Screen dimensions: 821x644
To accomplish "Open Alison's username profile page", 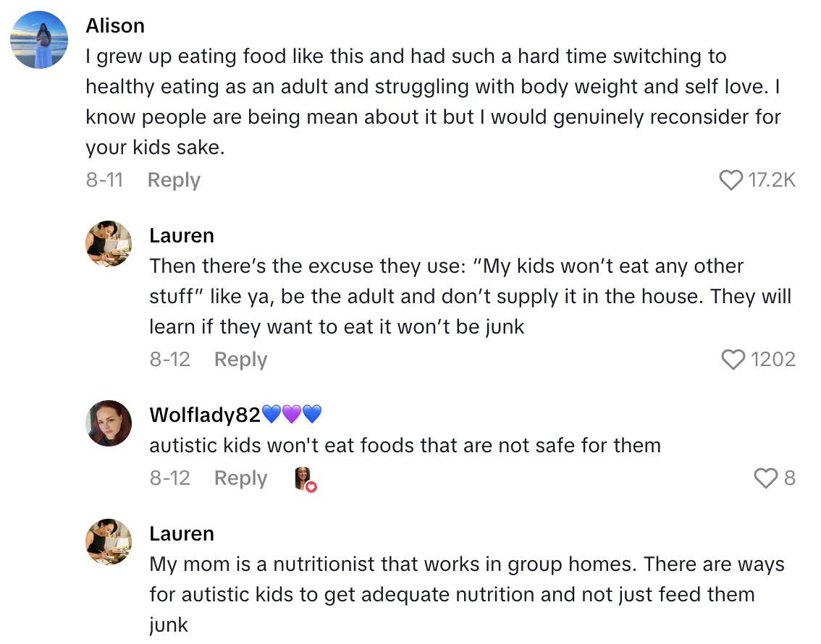I will point(115,25).
